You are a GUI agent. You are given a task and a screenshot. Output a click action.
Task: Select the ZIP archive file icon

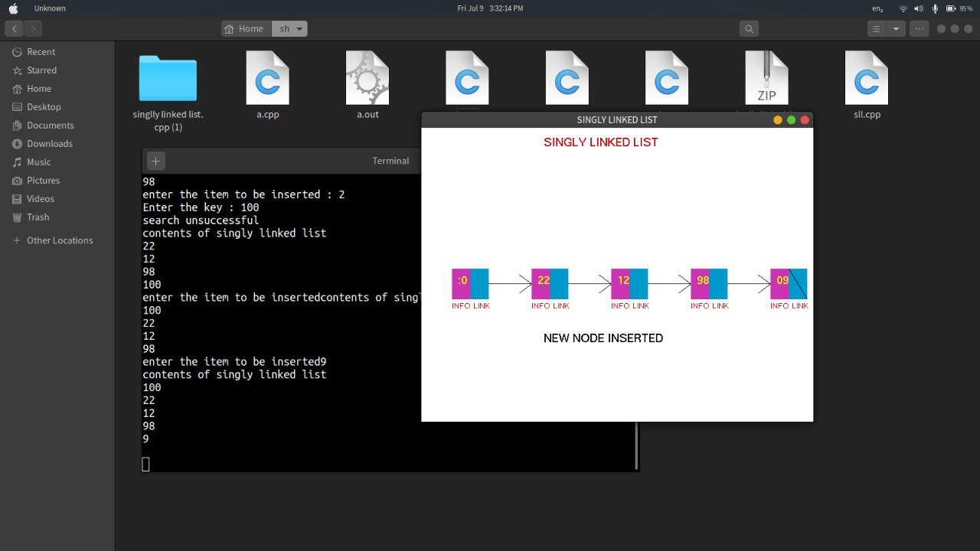766,78
